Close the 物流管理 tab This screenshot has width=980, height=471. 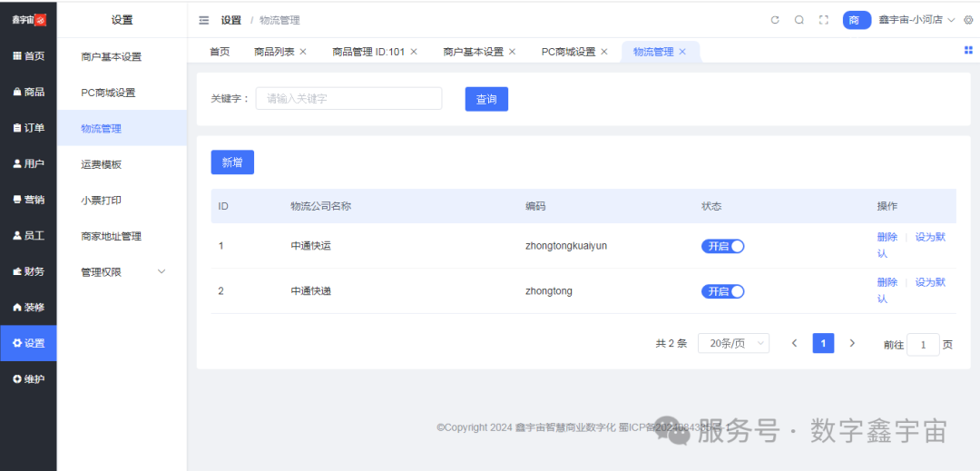click(682, 52)
